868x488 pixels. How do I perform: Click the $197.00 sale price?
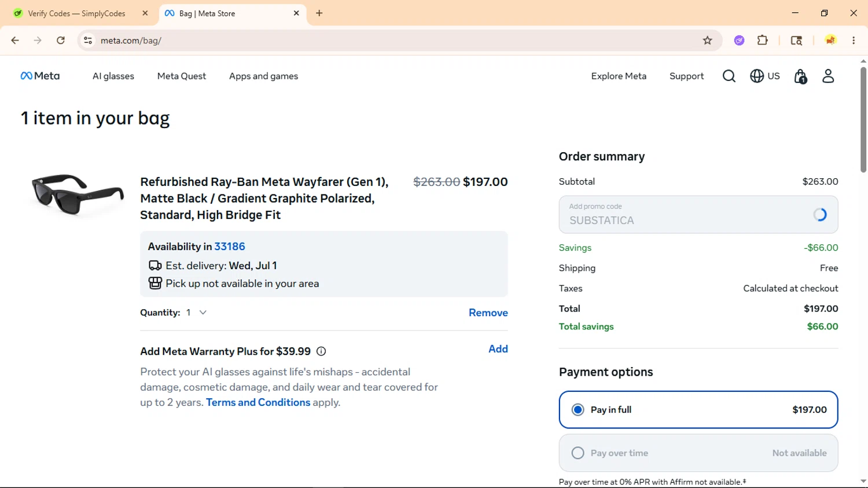(x=486, y=182)
